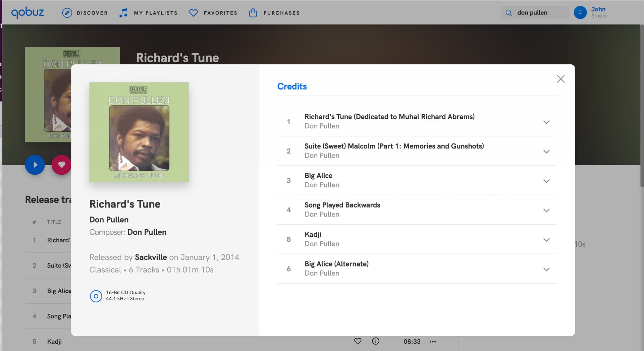
Task: Click the My Playlists music note icon
Action: click(x=123, y=13)
